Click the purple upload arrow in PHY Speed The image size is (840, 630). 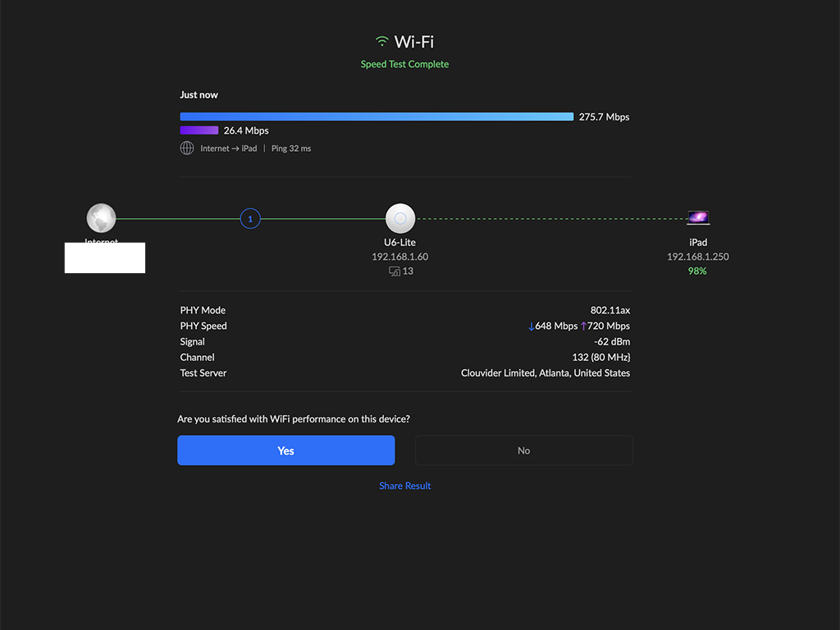[583, 326]
